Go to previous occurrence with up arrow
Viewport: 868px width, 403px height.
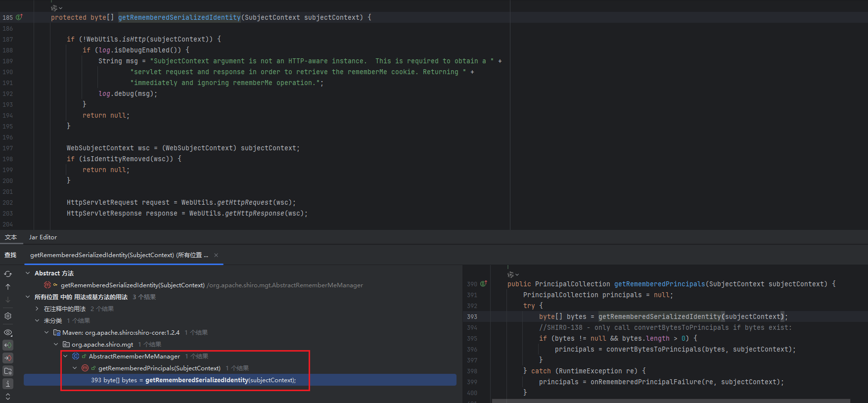[x=8, y=287]
